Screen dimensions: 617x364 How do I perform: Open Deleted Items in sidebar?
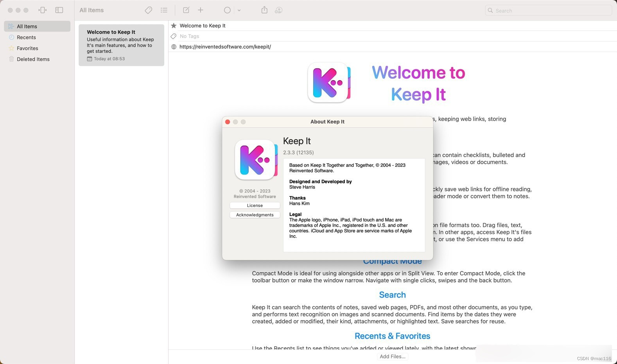(37, 59)
